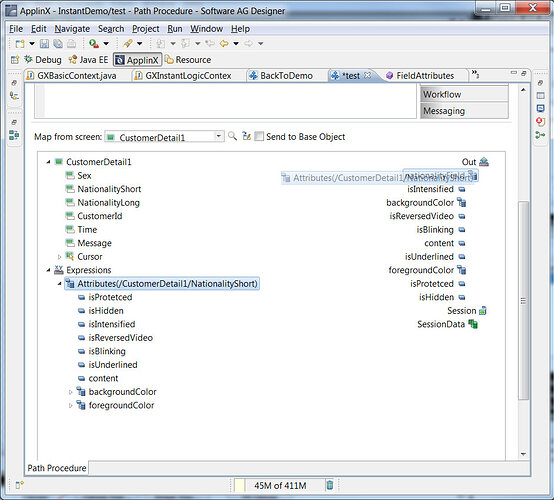Viewport: 554px width, 500px height.
Task: Open the File menu
Action: 16,29
